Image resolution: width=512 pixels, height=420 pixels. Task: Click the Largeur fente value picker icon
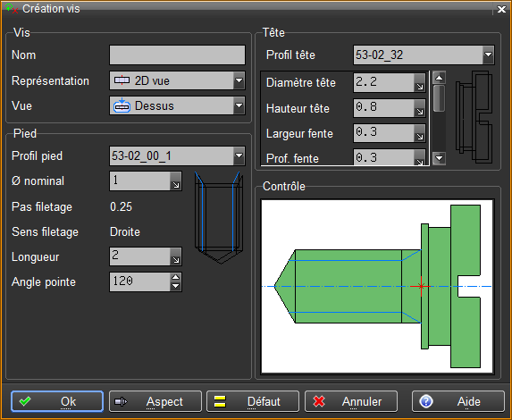[420, 133]
